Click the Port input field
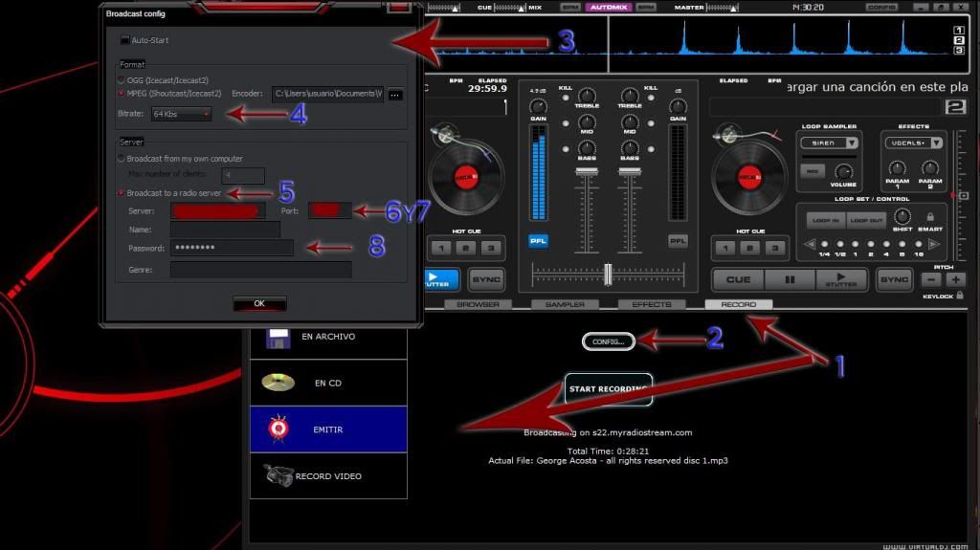Viewport: 980px width, 550px height. point(329,210)
